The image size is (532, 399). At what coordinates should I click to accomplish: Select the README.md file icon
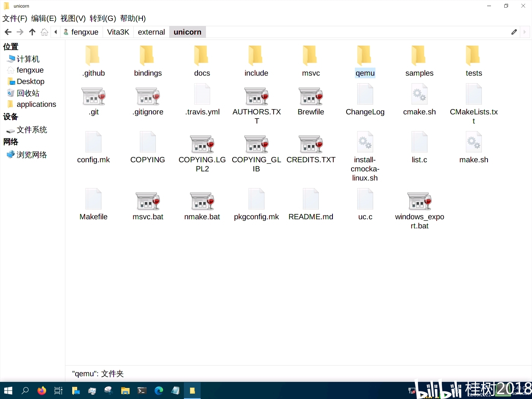(x=311, y=199)
